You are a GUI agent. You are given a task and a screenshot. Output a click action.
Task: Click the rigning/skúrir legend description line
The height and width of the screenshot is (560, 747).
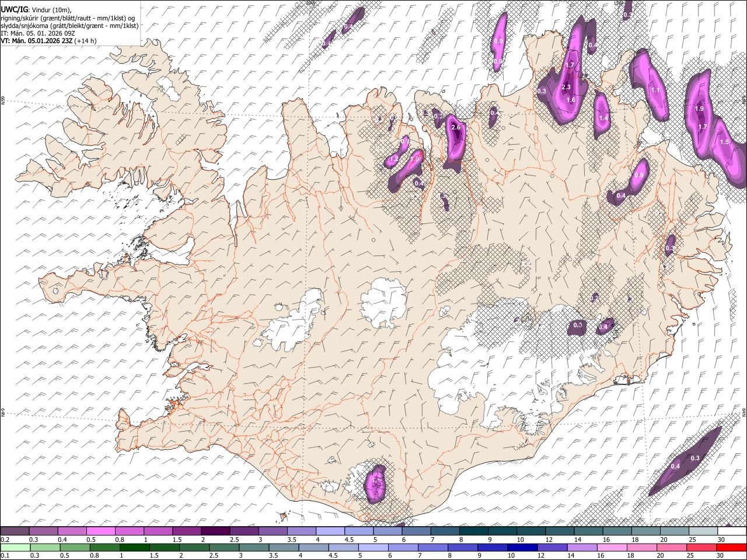(x=68, y=18)
